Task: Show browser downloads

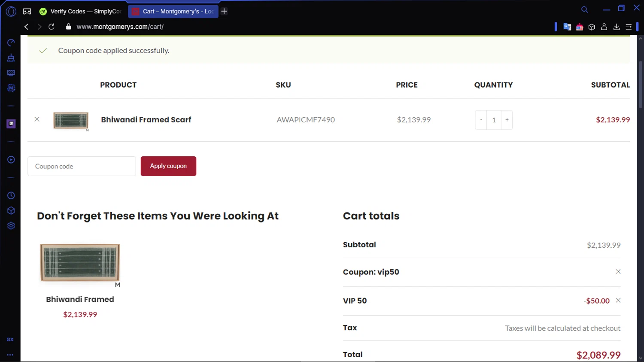Action: [617, 27]
